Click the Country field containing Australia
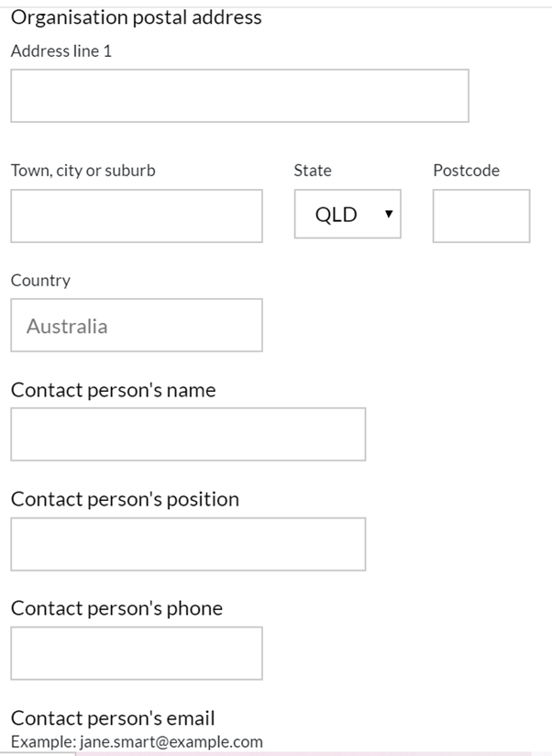Viewport: 552px width, 756px height. pos(137,325)
